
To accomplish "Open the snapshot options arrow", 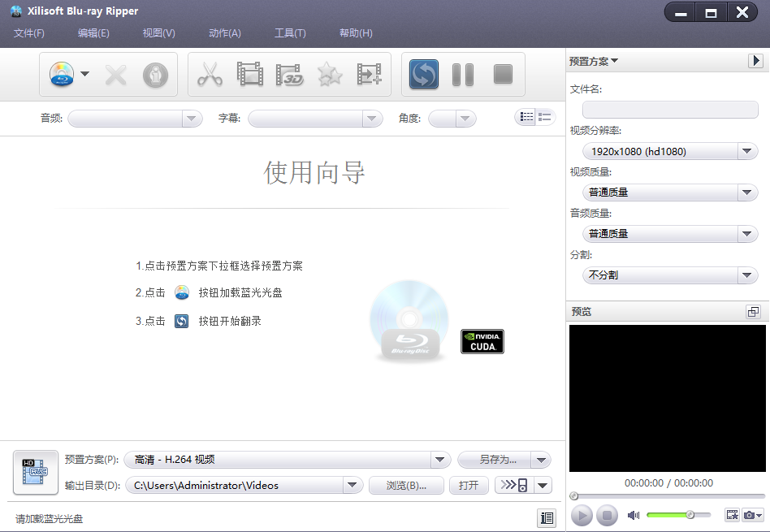I will [759, 515].
